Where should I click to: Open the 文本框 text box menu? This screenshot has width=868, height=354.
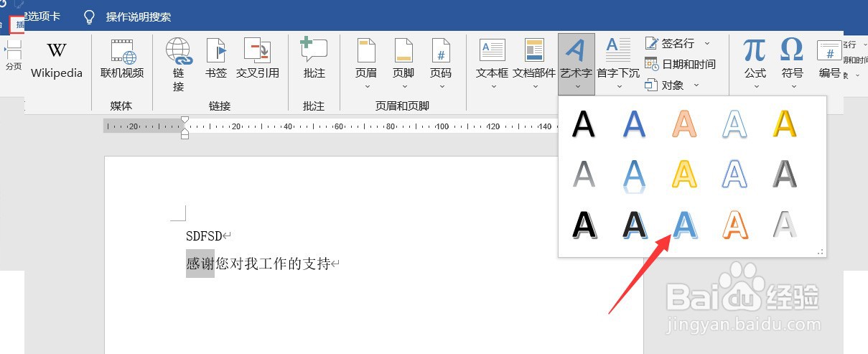click(493, 65)
